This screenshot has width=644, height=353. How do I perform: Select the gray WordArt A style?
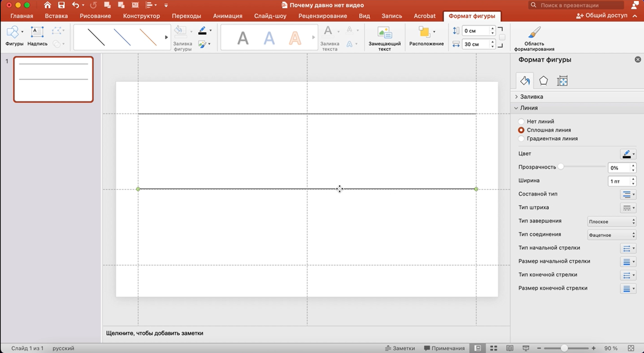pos(243,38)
